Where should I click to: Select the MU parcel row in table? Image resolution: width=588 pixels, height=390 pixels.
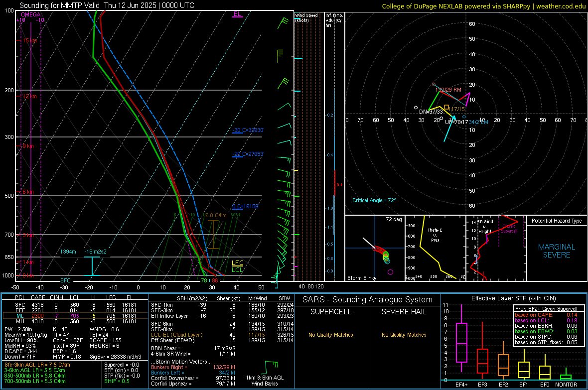pos(75,321)
